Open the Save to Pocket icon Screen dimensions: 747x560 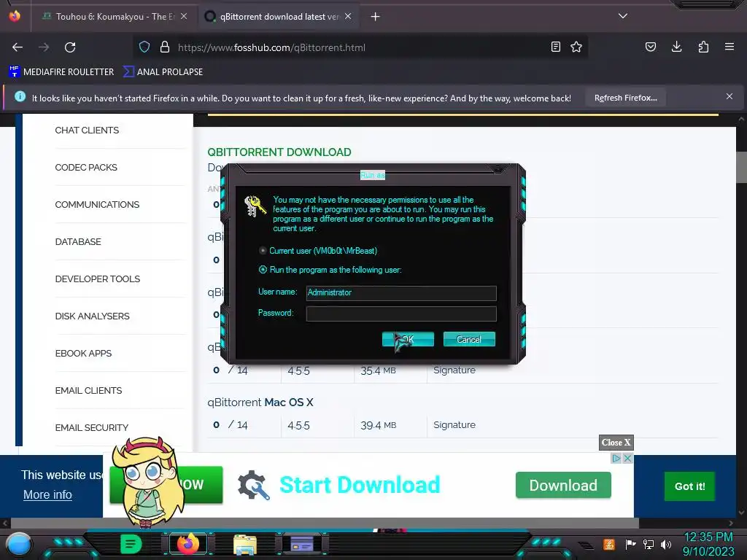pos(650,47)
